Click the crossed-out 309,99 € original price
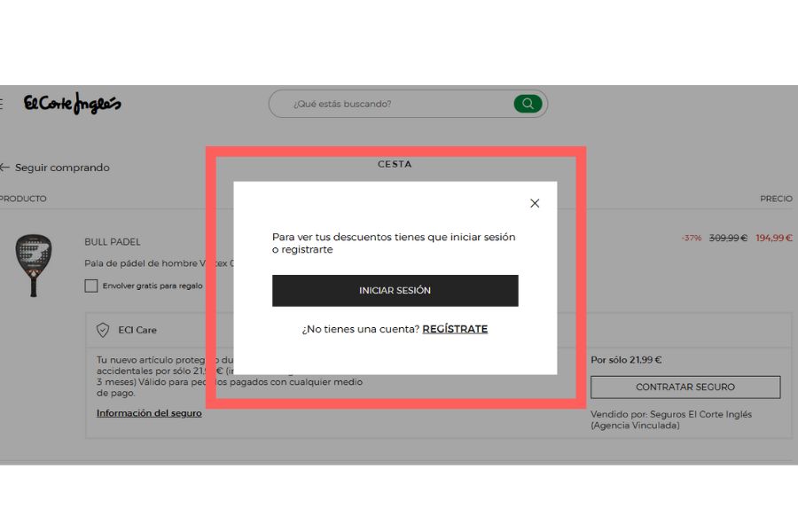Image resolution: width=798 pixels, height=532 pixels. click(728, 238)
